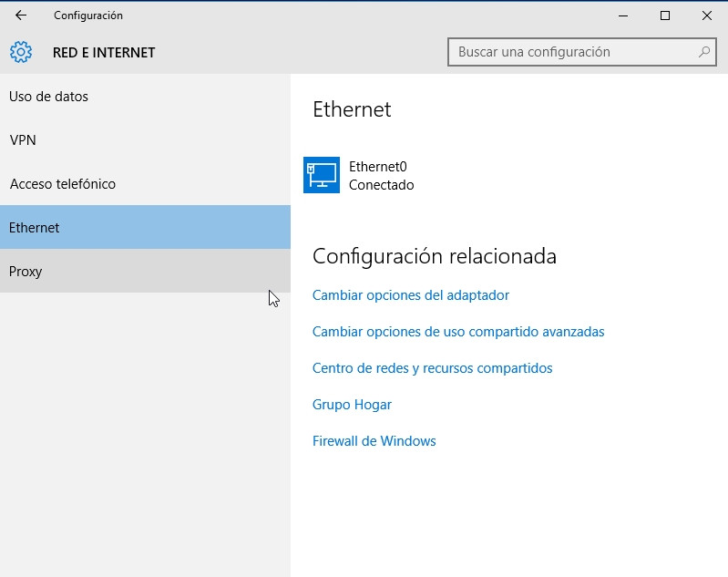Image resolution: width=728 pixels, height=577 pixels.
Task: Open 'Cambiar opciones de uso compartido avanzadas'
Action: coord(457,332)
